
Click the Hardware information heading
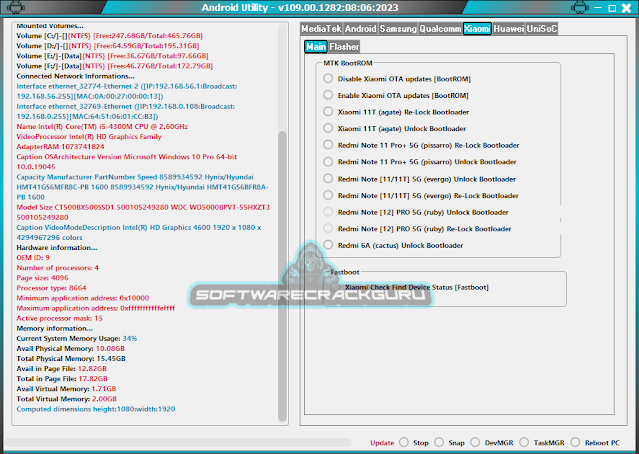pos(57,247)
